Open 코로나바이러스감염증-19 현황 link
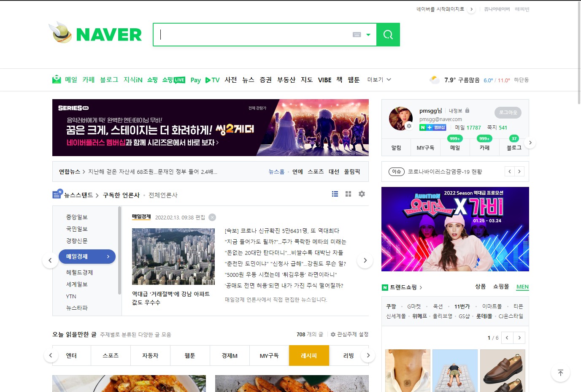 (445, 172)
